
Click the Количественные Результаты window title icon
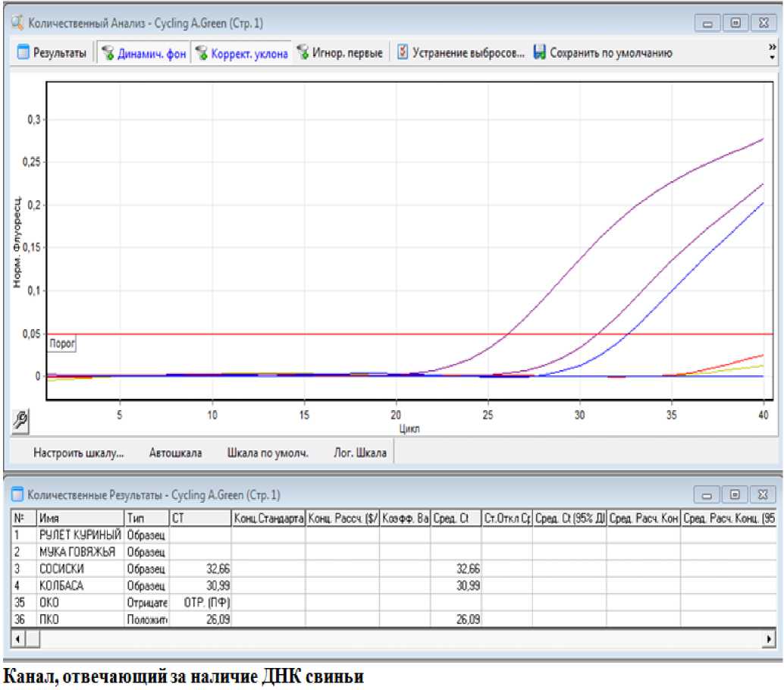click(x=17, y=495)
